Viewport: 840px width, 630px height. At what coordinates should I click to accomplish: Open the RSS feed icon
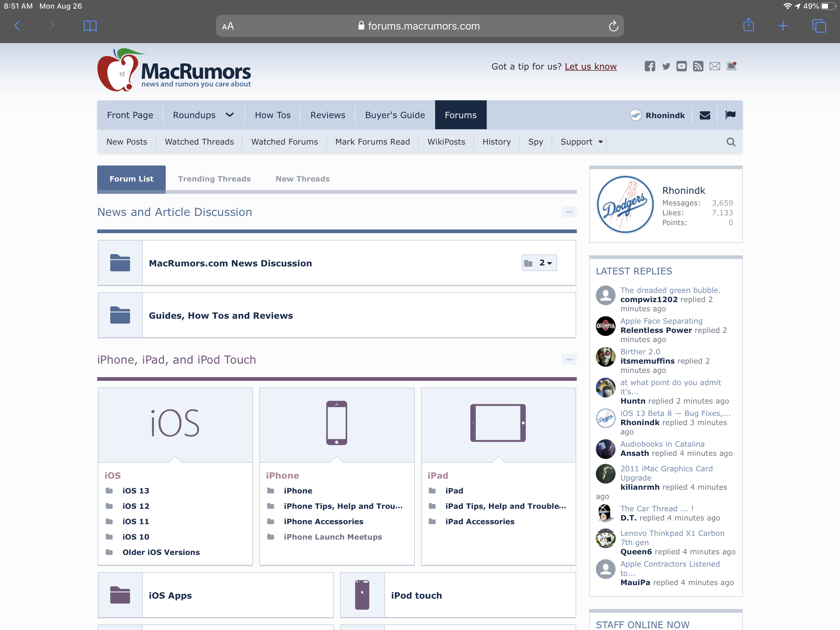tap(698, 66)
